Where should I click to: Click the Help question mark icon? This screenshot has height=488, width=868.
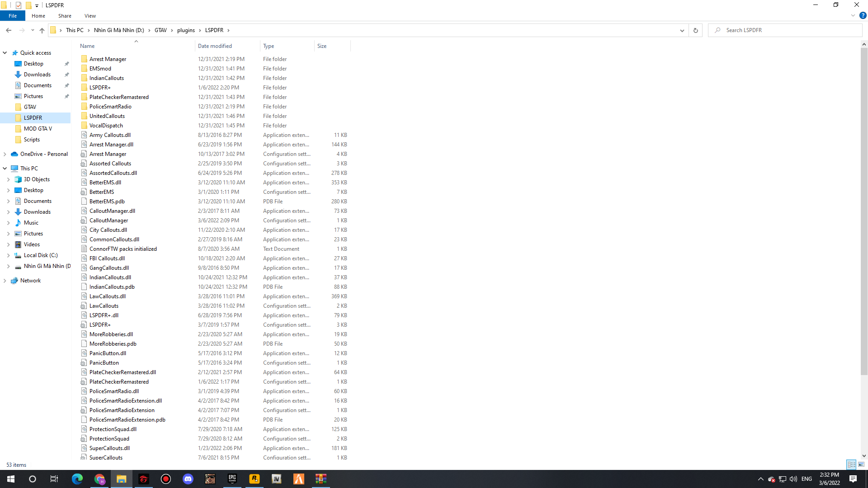[x=863, y=15]
